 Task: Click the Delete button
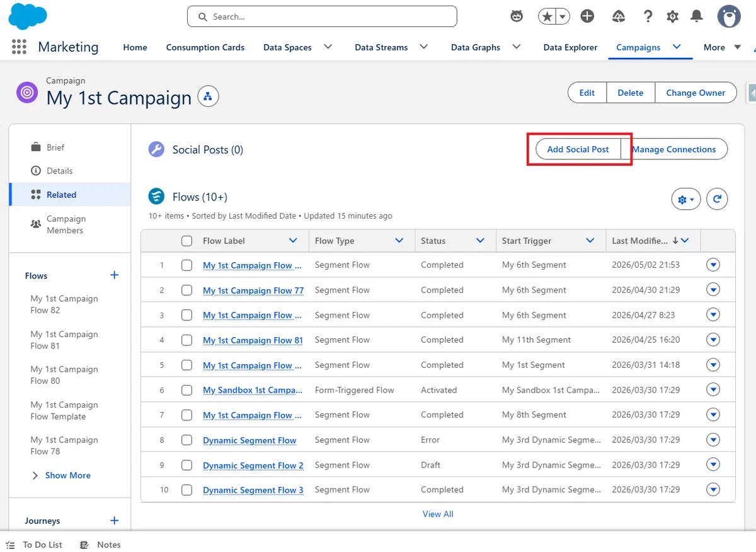tap(631, 93)
